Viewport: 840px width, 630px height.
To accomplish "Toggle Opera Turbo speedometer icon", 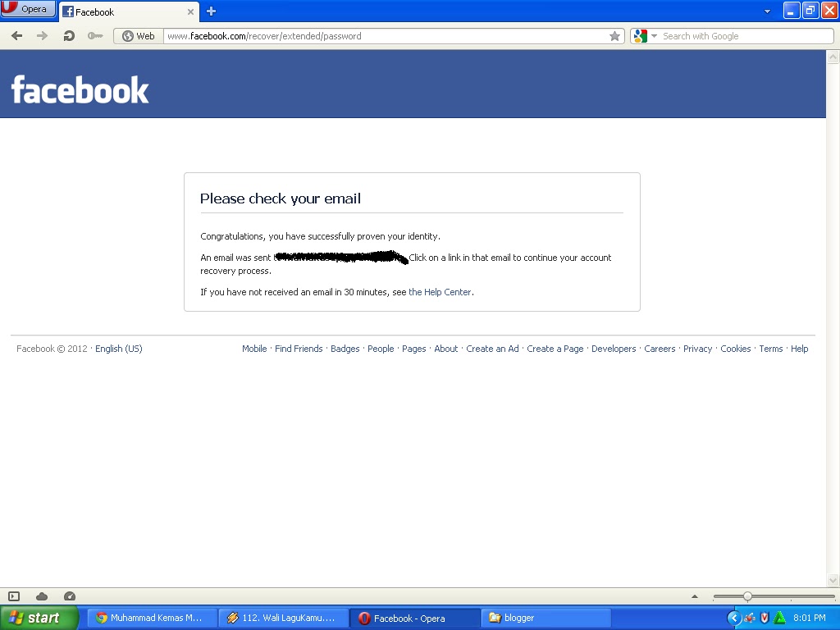I will 70,596.
